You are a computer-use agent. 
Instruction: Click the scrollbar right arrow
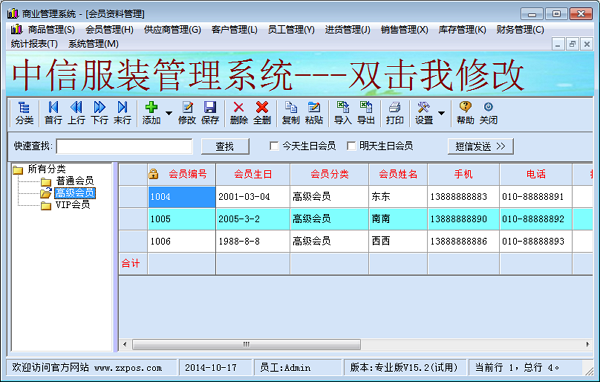[x=587, y=344]
